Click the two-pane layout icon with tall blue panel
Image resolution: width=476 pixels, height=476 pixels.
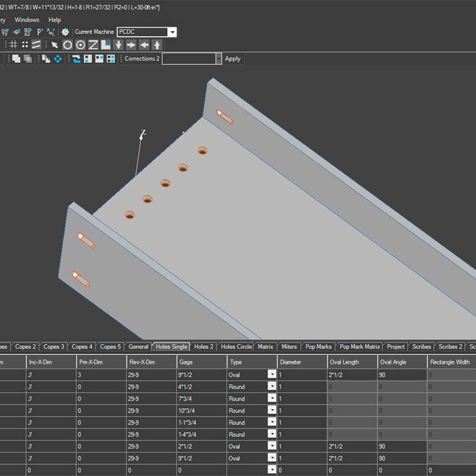[88, 59]
